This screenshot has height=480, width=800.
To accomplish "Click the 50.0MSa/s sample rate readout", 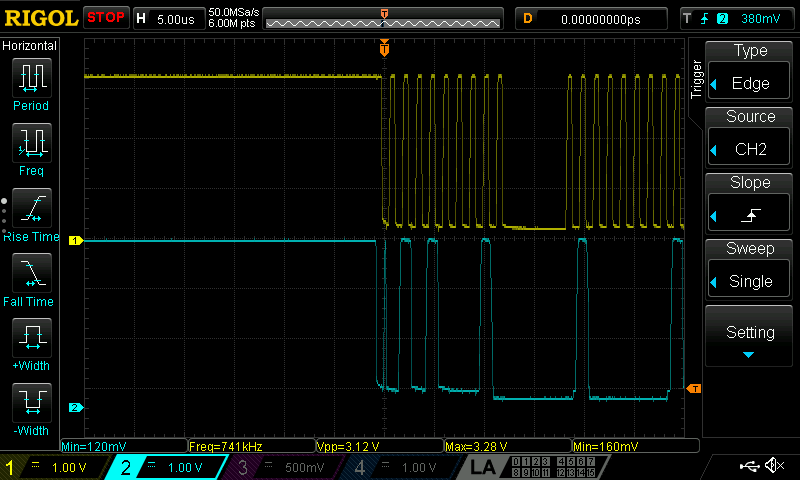I will pos(234,12).
